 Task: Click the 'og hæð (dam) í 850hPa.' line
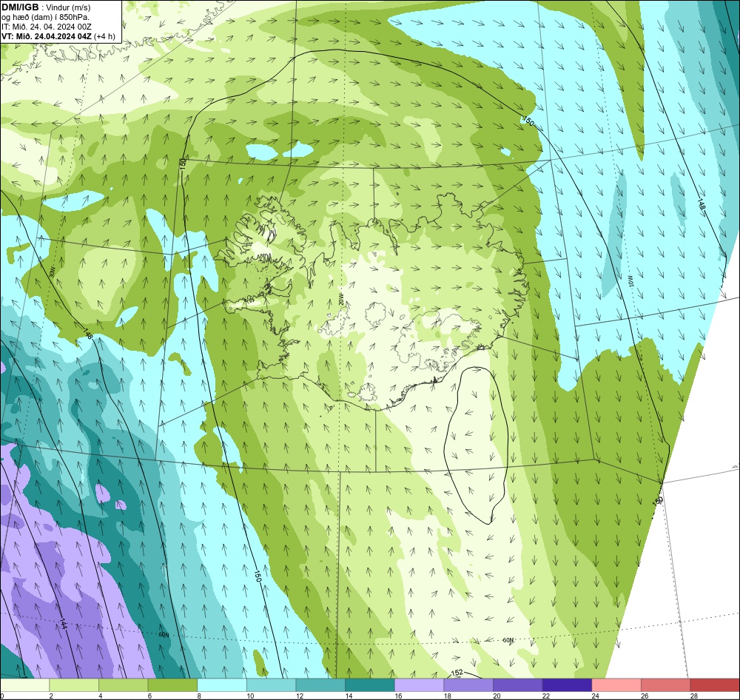46,18
